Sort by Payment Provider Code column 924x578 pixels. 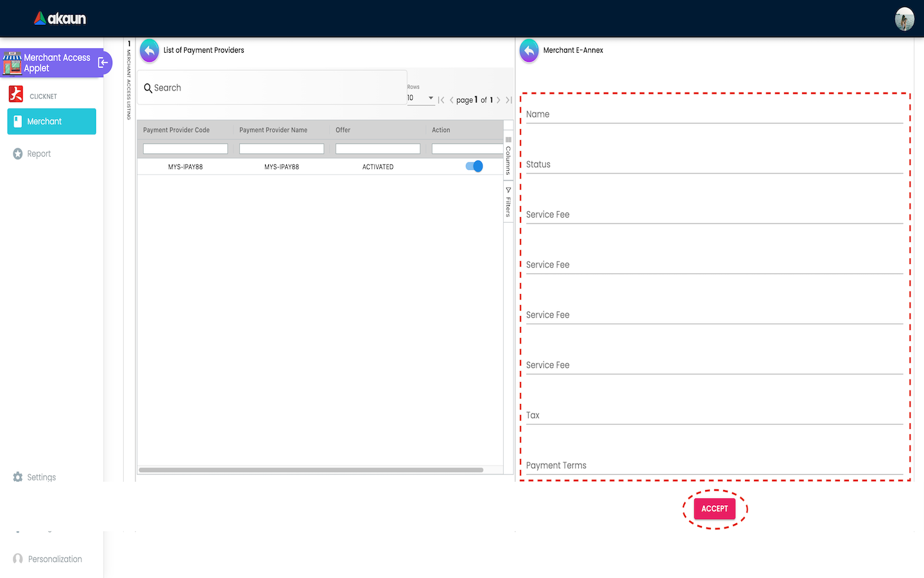point(176,130)
